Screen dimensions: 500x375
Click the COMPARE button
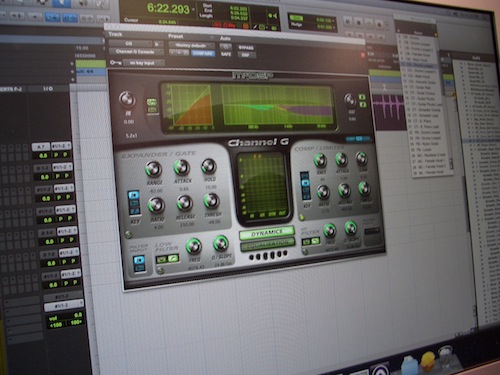pos(203,53)
